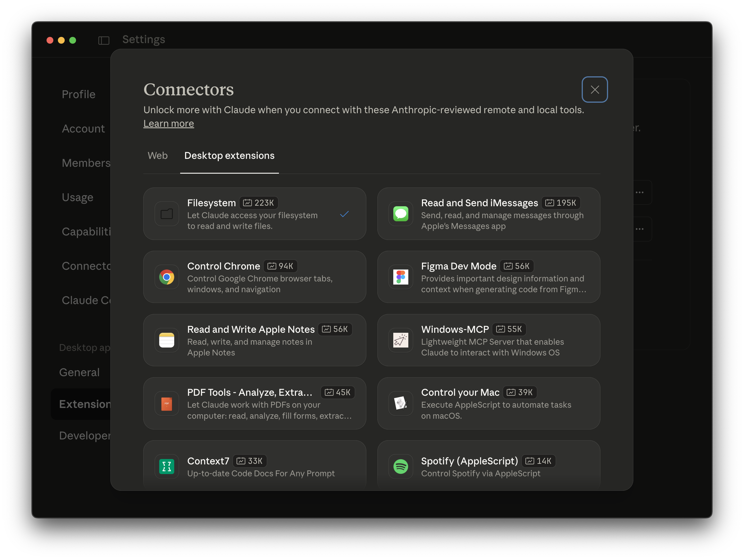Image resolution: width=744 pixels, height=560 pixels.
Task: Click the Apple Notes extension icon
Action: (x=167, y=340)
